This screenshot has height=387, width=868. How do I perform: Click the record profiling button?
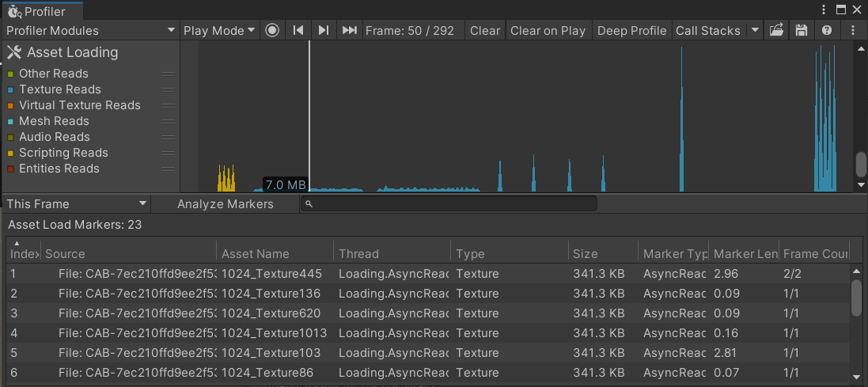pos(272,31)
